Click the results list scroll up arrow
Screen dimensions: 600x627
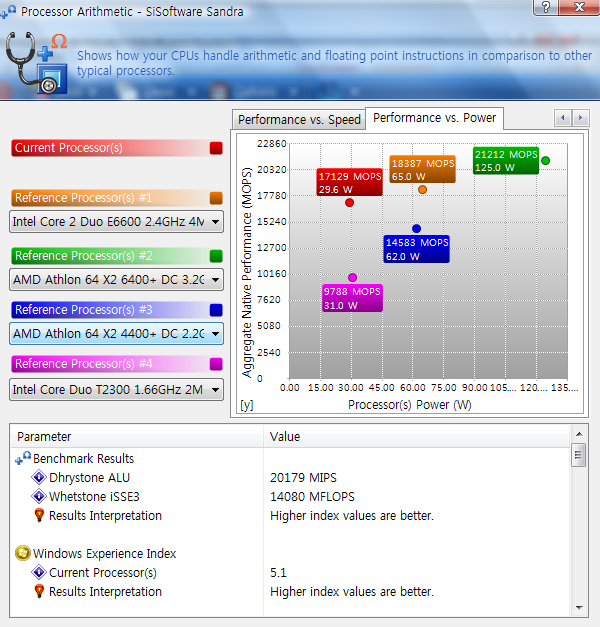[x=579, y=434]
